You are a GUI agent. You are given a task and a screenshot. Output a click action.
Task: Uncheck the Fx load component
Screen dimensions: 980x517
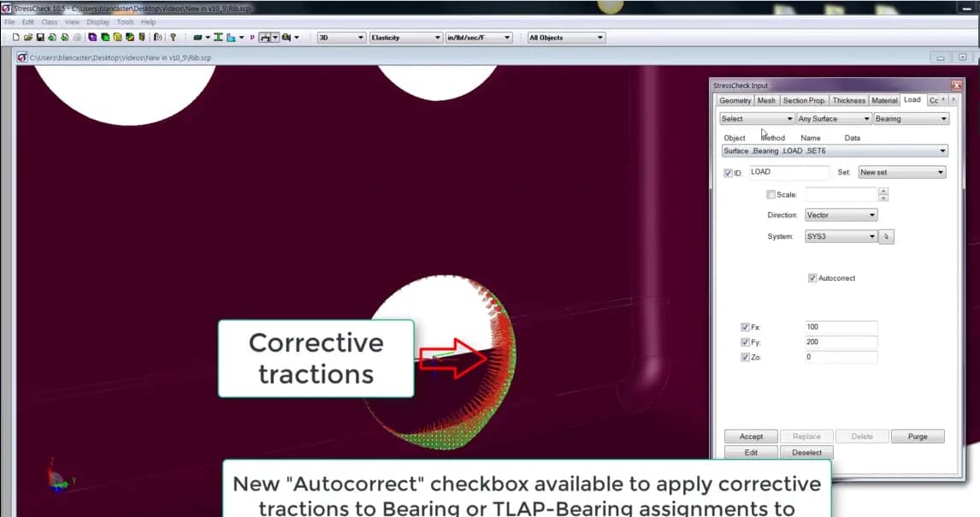[745, 327]
